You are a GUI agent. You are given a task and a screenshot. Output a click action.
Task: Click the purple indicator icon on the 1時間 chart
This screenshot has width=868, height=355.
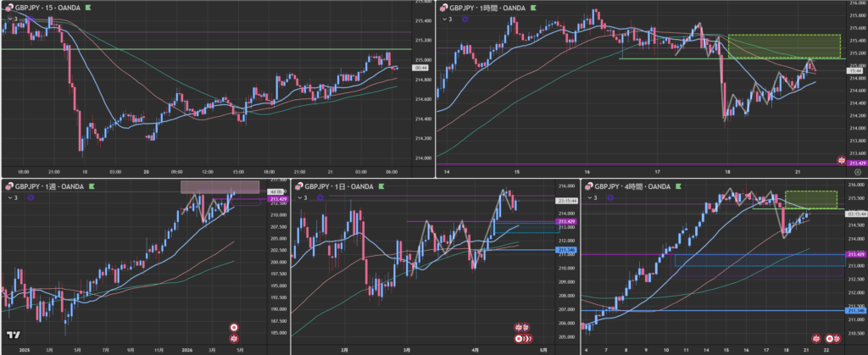(x=465, y=18)
